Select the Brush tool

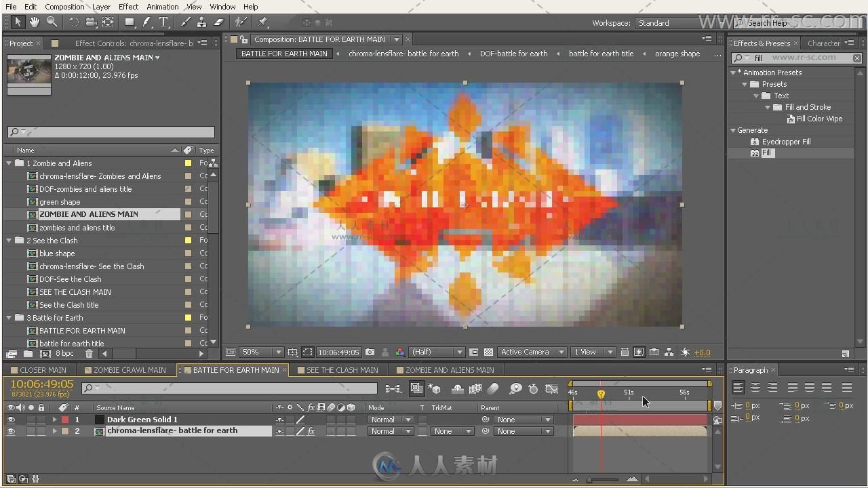pos(186,22)
